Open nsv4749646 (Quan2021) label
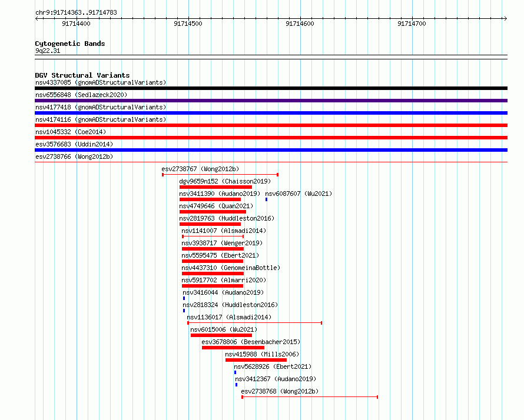Screen dimensions: 524x420 [216, 206]
